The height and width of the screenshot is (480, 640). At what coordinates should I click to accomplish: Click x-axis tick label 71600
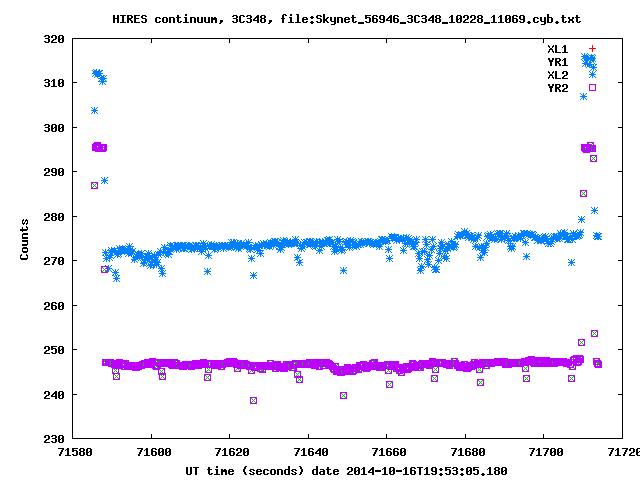154,452
